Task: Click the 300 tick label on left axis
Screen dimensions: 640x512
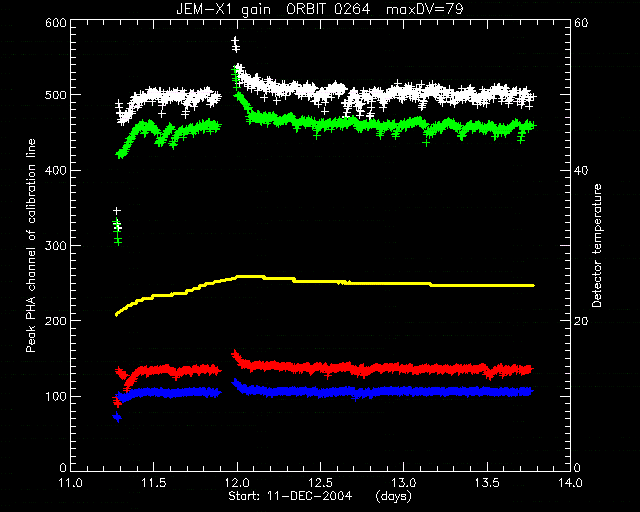Action: pos(56,245)
